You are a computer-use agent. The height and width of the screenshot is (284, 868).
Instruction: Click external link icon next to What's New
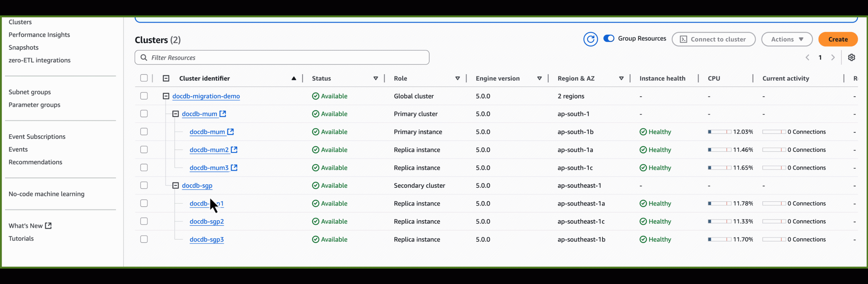48,226
